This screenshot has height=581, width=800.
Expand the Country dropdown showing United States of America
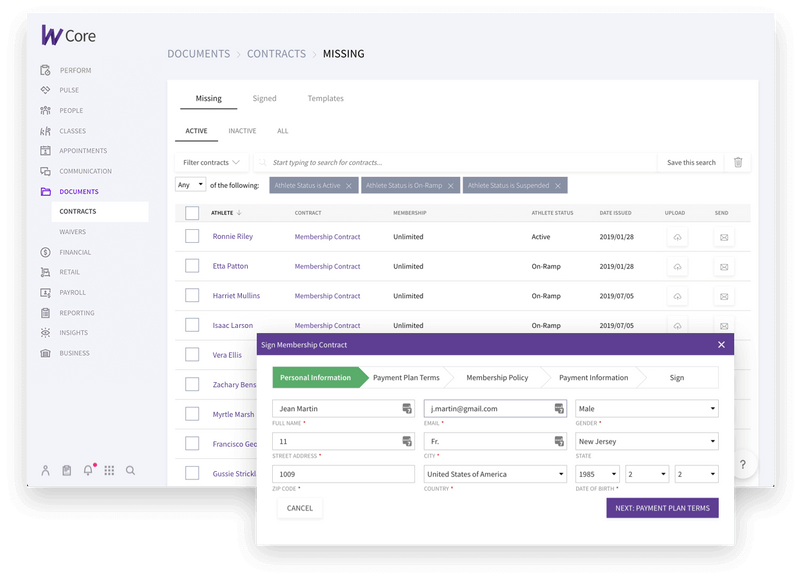495,473
